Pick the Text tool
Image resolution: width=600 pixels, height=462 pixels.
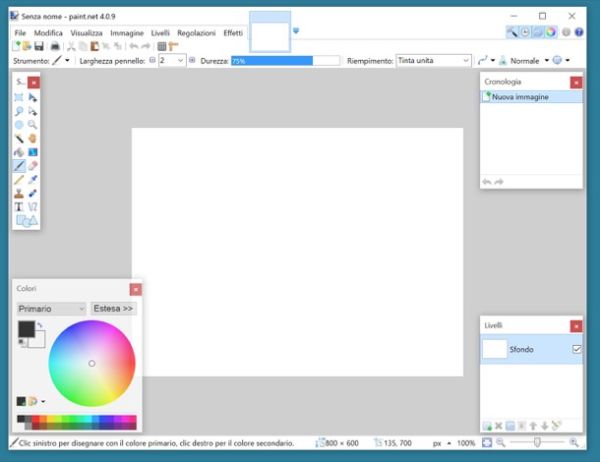tap(20, 206)
